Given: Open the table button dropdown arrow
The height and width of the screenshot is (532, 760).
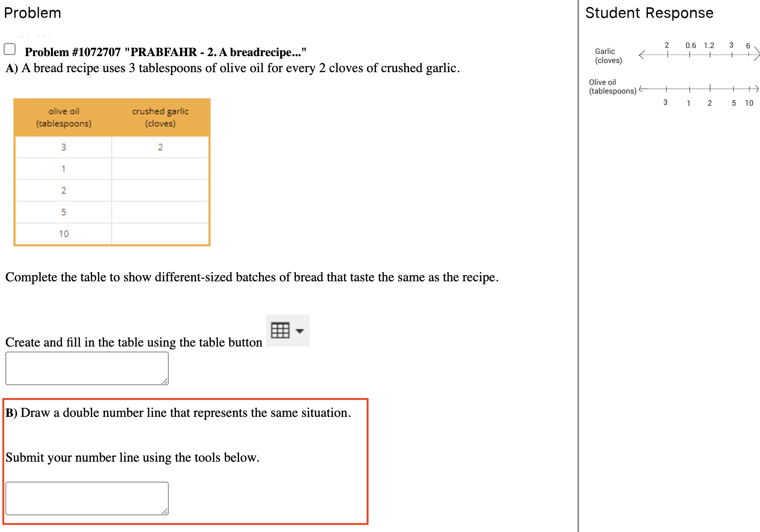Looking at the screenshot, I should (x=300, y=331).
